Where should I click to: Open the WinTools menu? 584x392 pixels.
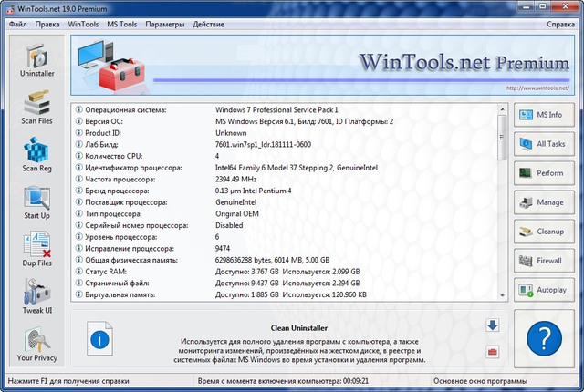pyautogui.click(x=83, y=25)
